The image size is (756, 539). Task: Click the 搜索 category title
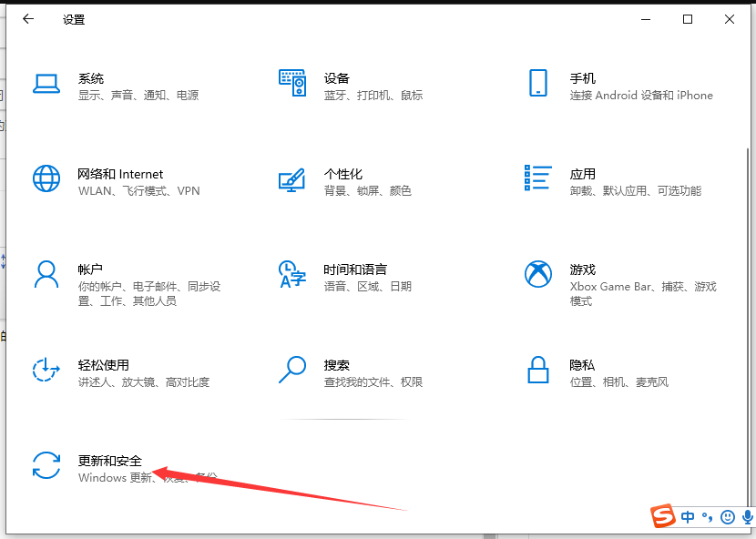[x=336, y=365]
